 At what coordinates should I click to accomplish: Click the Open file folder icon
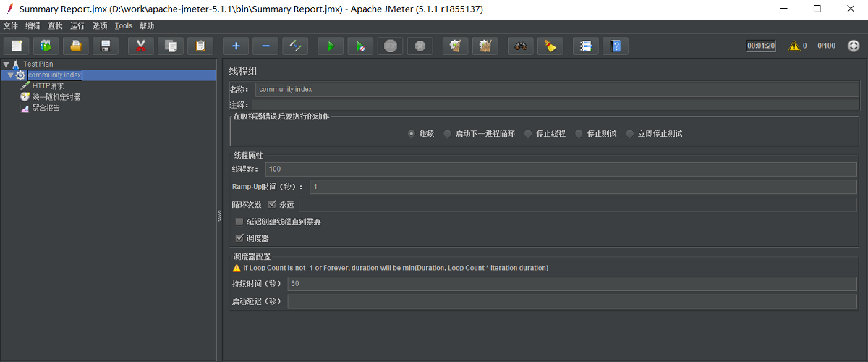[x=75, y=46]
